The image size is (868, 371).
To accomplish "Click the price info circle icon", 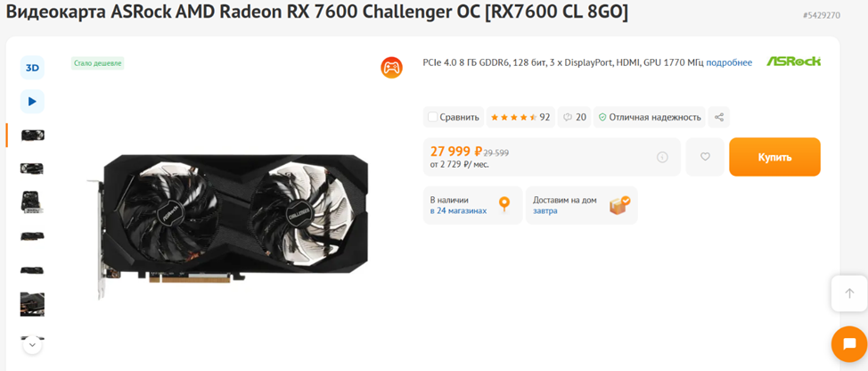I will pyautogui.click(x=663, y=157).
